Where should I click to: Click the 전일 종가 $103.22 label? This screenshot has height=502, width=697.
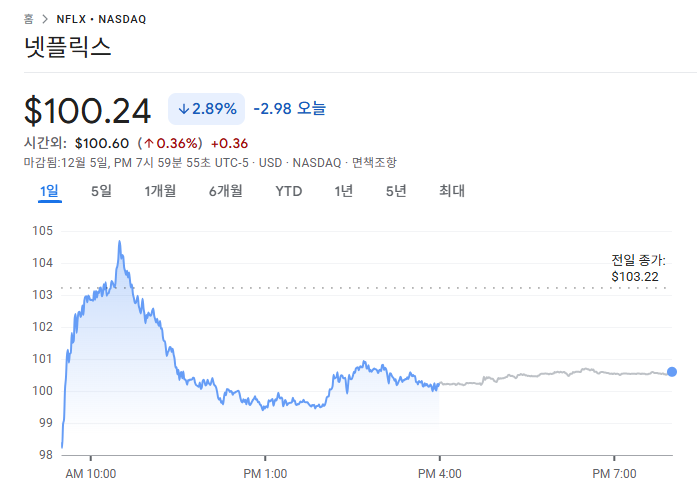click(x=638, y=268)
